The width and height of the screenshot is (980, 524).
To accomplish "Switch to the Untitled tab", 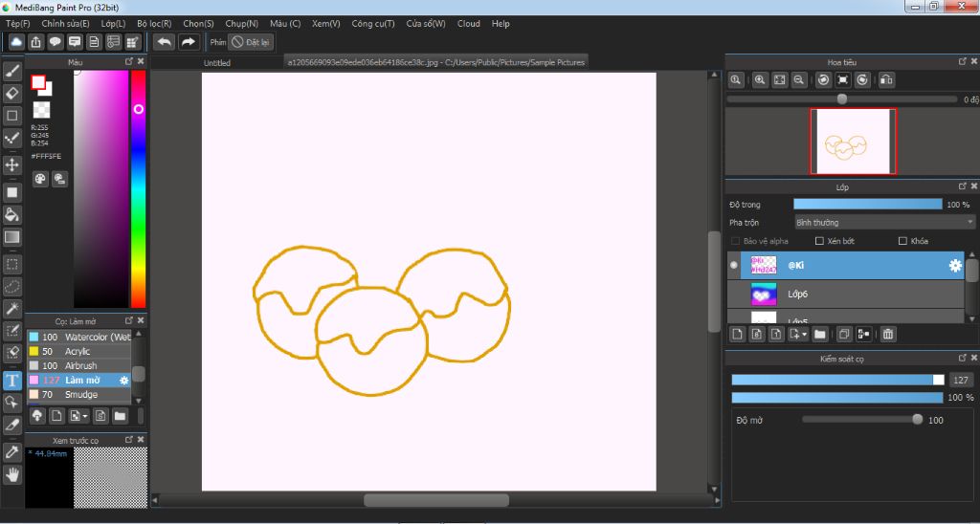I will pyautogui.click(x=217, y=63).
